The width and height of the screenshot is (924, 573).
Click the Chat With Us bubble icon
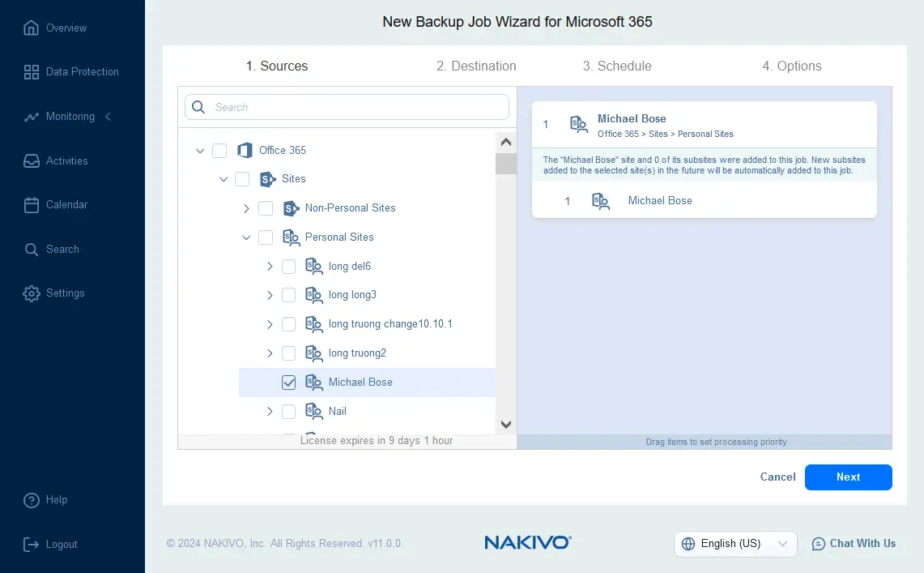tap(819, 544)
